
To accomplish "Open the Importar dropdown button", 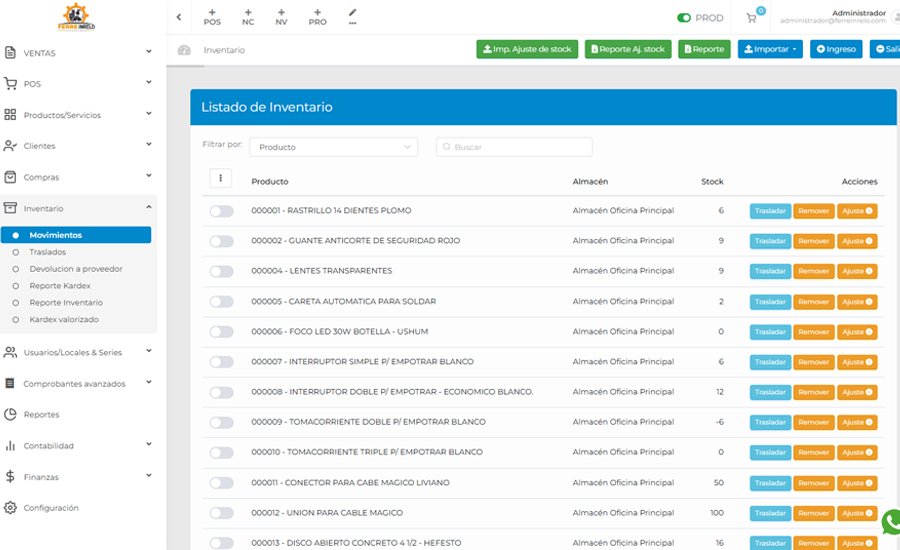I will [770, 49].
